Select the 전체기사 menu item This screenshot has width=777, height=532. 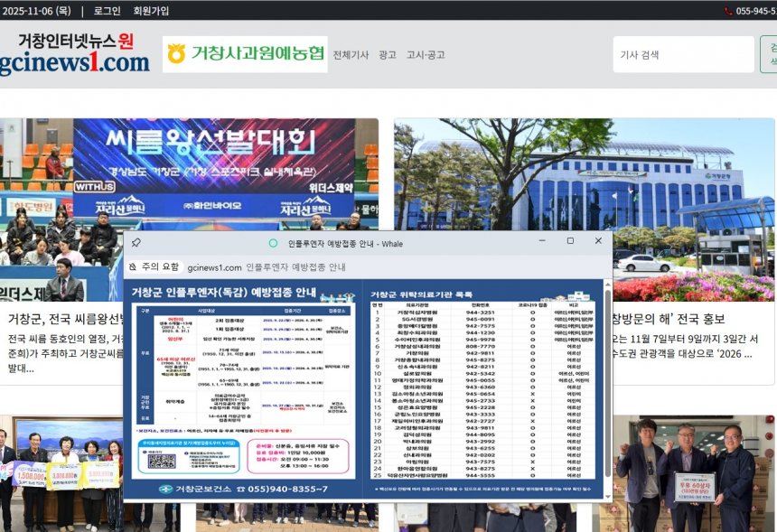(351, 55)
